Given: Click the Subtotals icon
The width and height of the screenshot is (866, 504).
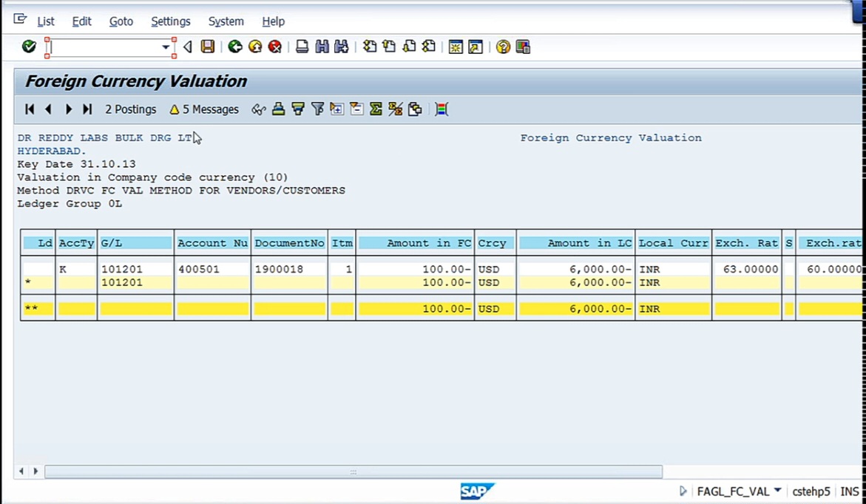Looking at the screenshot, I should point(396,109).
